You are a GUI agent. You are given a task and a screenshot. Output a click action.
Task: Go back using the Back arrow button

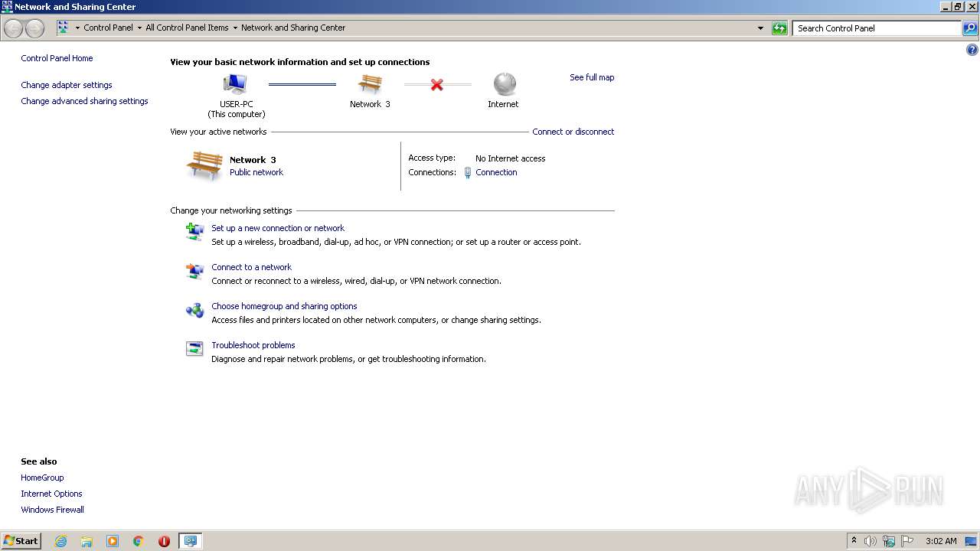(x=13, y=28)
